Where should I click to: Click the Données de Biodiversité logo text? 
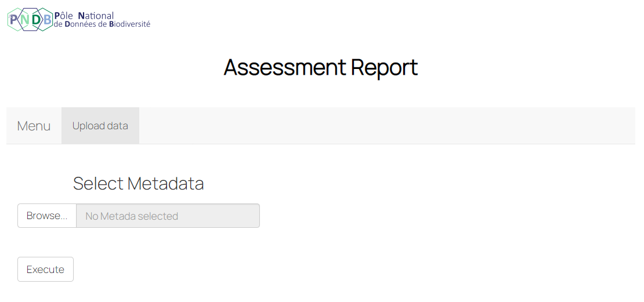click(102, 24)
